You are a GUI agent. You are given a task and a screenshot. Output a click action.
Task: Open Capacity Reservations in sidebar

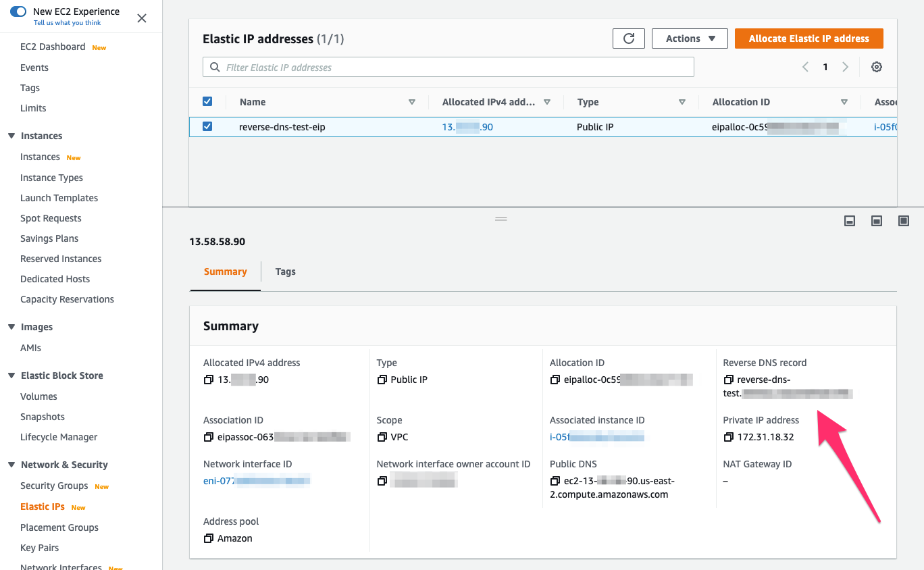tap(67, 299)
